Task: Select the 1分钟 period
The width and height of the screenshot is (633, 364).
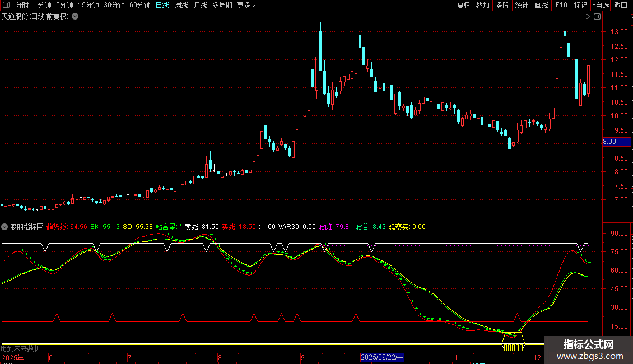Action: pyautogui.click(x=43, y=5)
